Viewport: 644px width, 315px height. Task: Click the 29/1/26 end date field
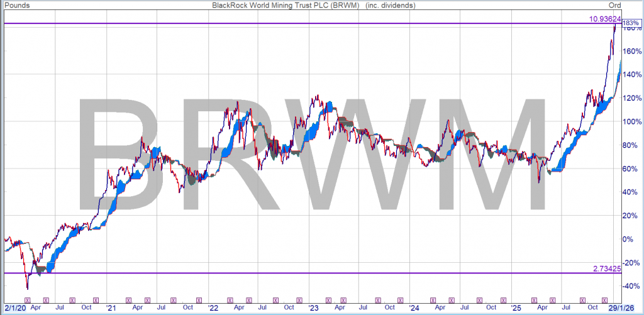coord(629,309)
